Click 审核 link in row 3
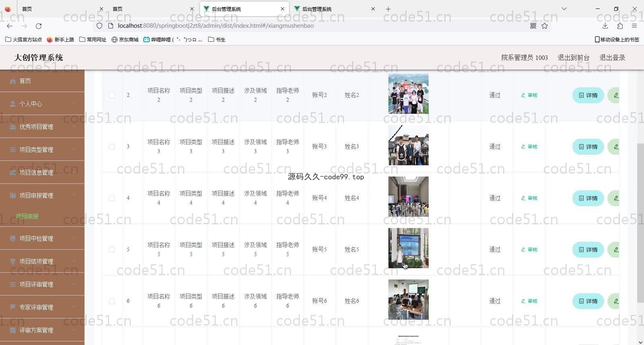Viewport: 644px width, 345px height. [529, 147]
